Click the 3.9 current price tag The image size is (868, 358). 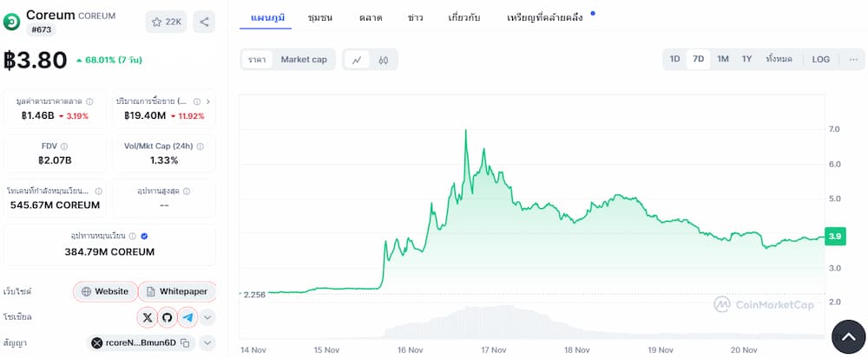click(835, 237)
